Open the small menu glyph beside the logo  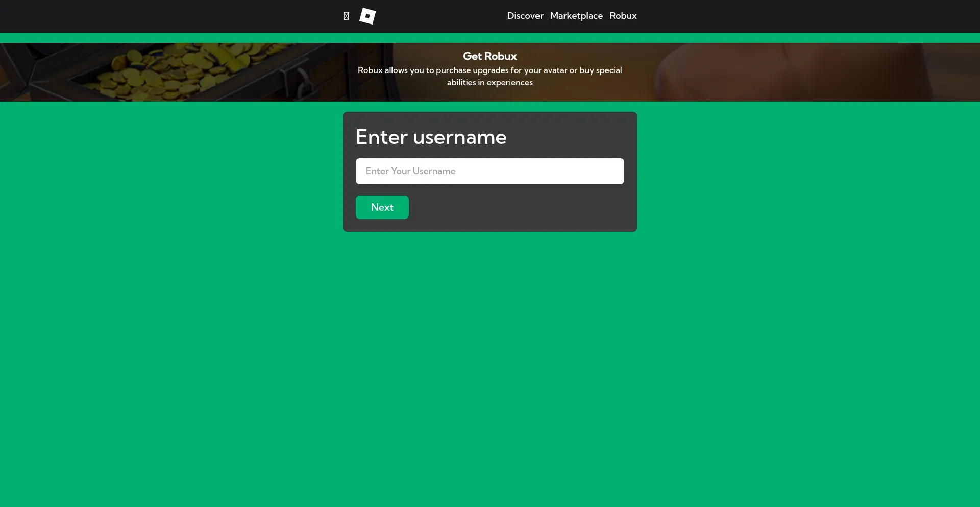pyautogui.click(x=346, y=16)
